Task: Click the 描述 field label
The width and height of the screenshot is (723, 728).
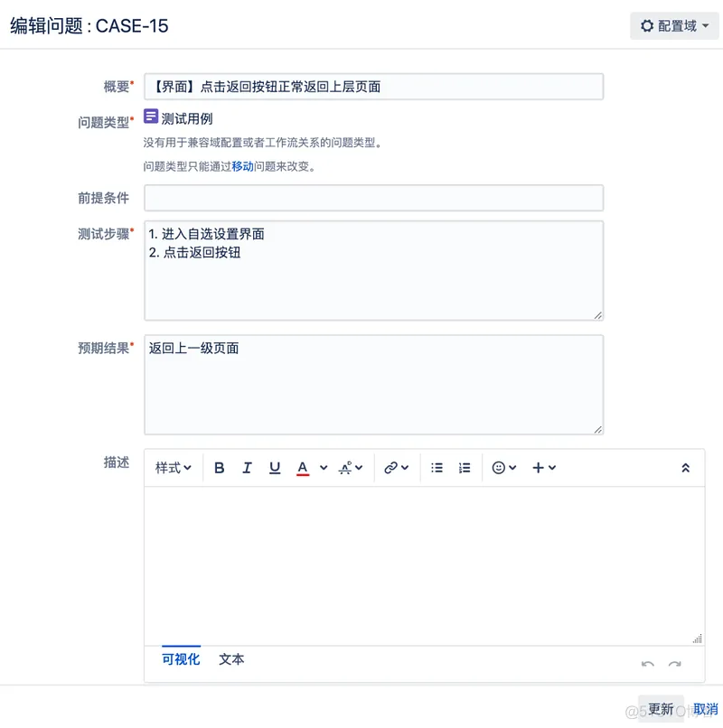Action: 117,462
